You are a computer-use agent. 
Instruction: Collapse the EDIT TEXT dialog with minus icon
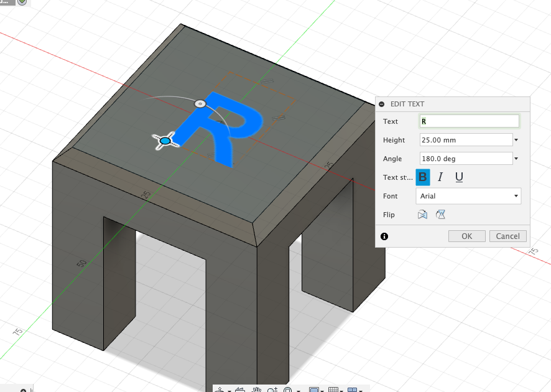pyautogui.click(x=382, y=104)
